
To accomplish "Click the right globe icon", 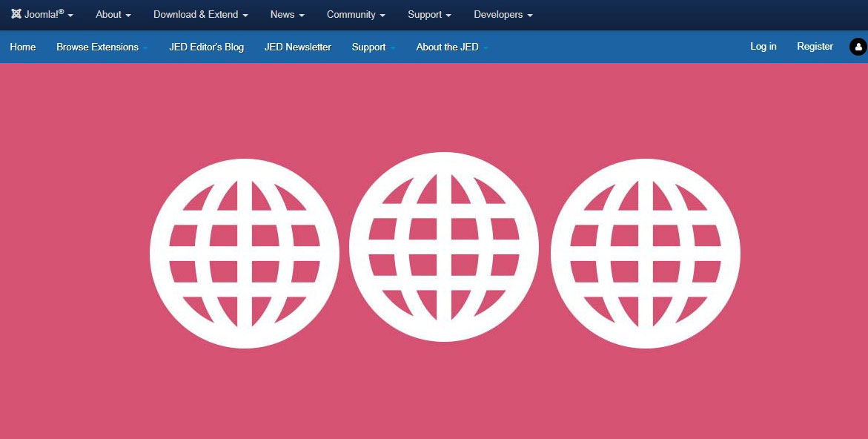I will [646, 254].
